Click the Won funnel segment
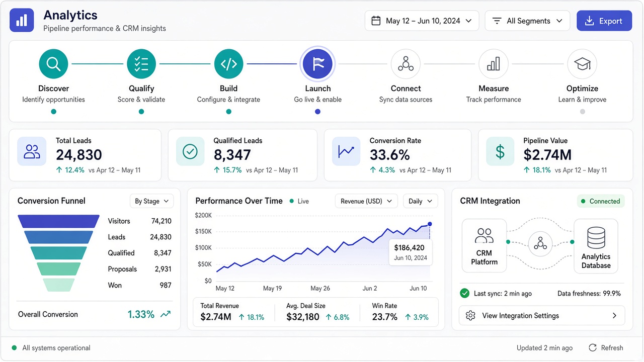 58,285
